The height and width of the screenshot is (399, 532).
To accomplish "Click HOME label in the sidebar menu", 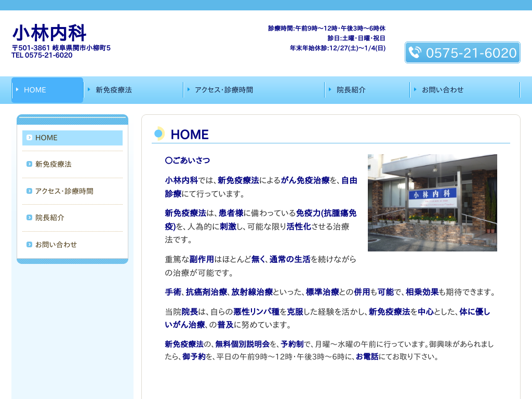I will click(x=46, y=138).
